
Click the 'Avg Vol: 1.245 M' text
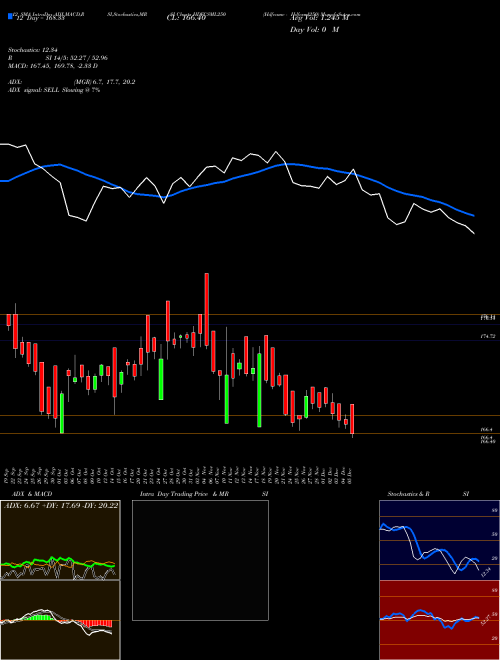[319, 18]
